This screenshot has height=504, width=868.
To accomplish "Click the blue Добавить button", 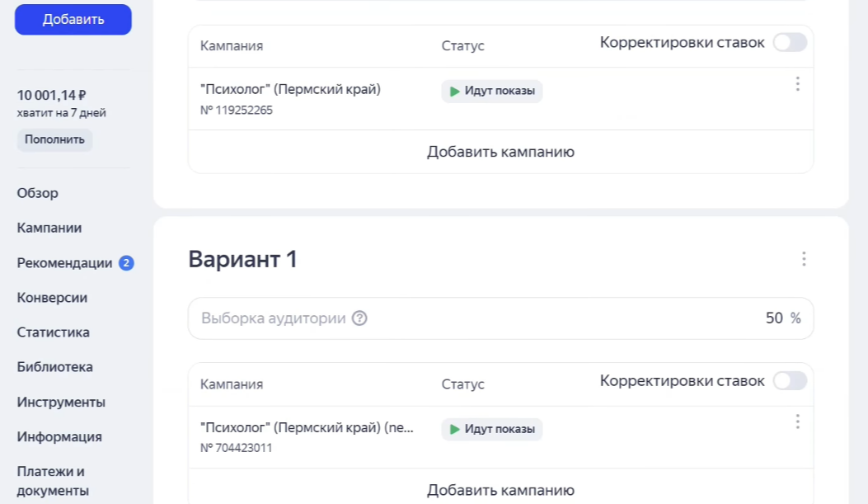I will point(73,19).
